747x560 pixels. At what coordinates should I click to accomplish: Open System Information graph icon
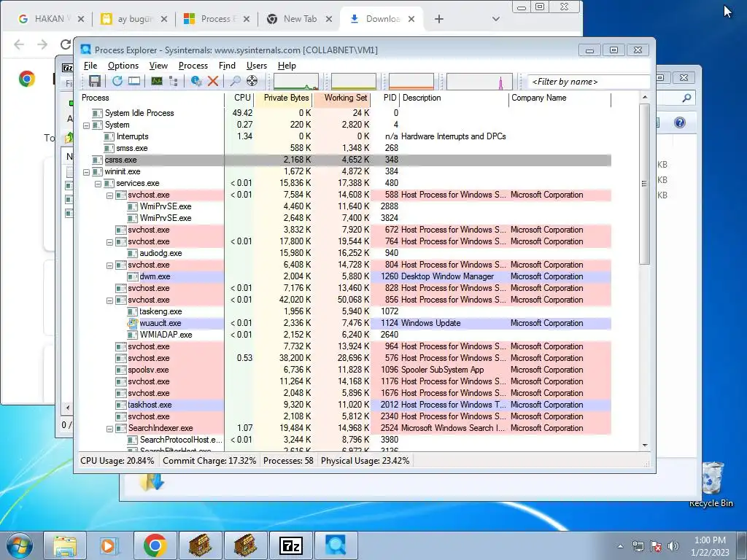click(x=157, y=82)
